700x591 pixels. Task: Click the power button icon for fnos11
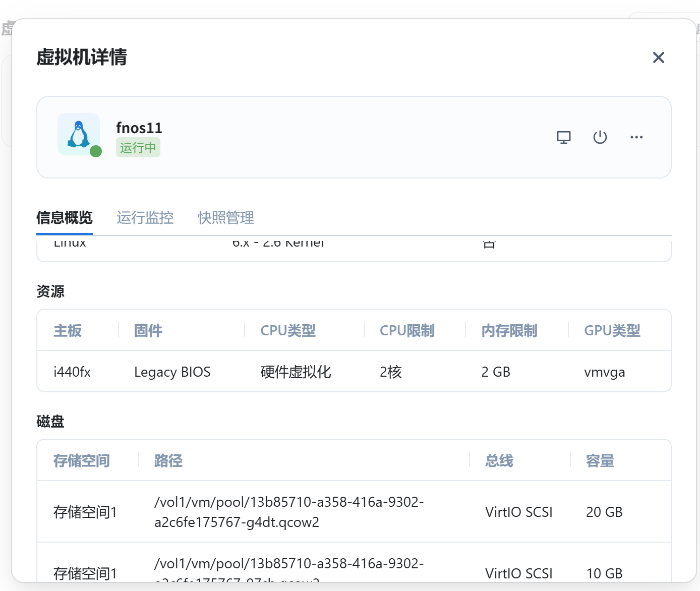(x=600, y=137)
